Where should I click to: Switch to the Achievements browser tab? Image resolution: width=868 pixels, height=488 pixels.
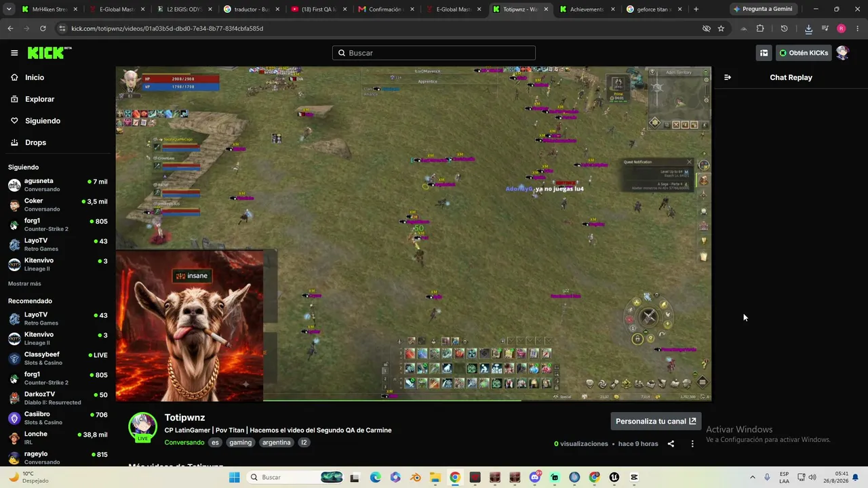click(x=587, y=9)
